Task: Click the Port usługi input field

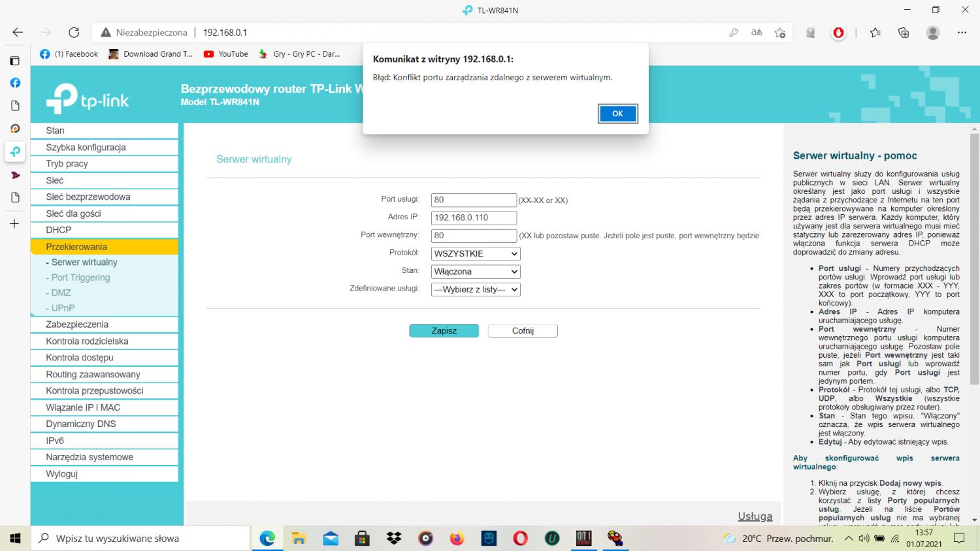Action: (x=474, y=200)
